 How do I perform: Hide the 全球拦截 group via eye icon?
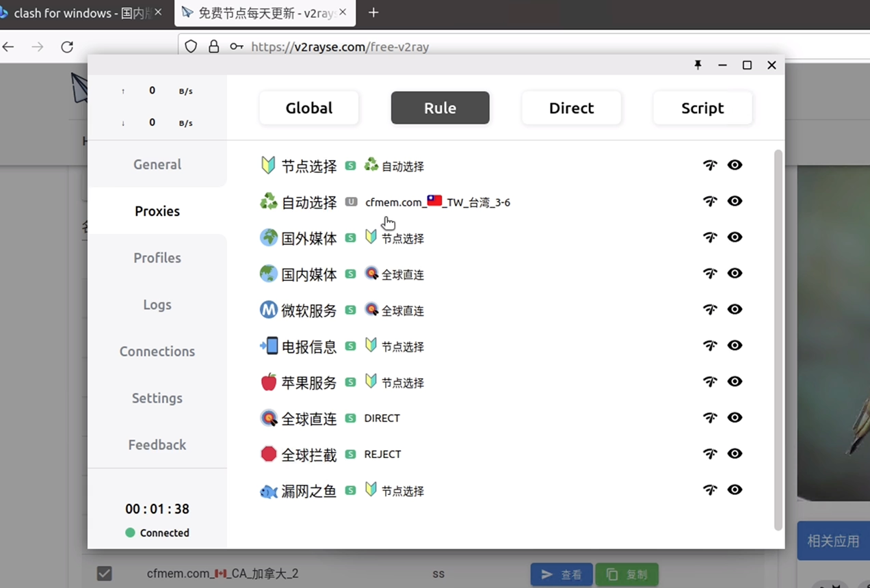735,453
